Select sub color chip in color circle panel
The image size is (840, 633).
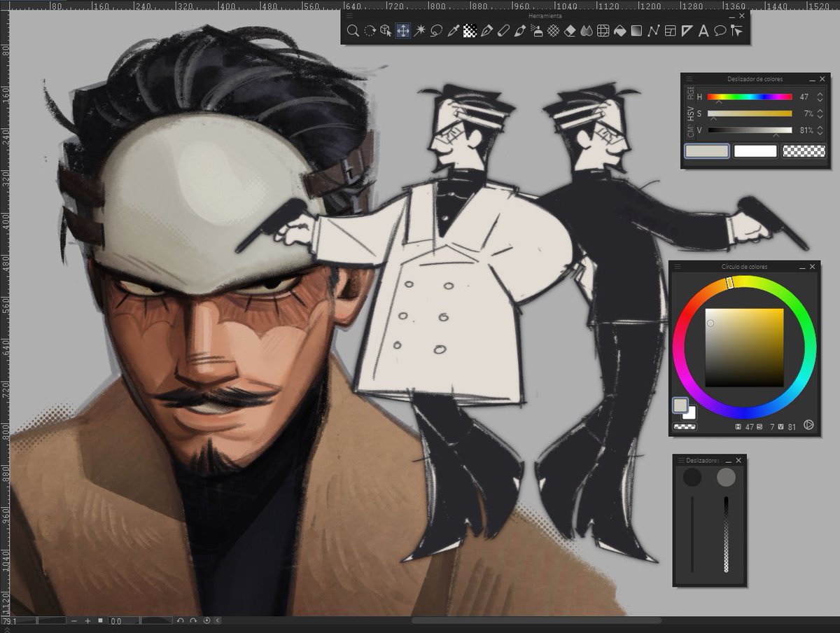tap(691, 413)
